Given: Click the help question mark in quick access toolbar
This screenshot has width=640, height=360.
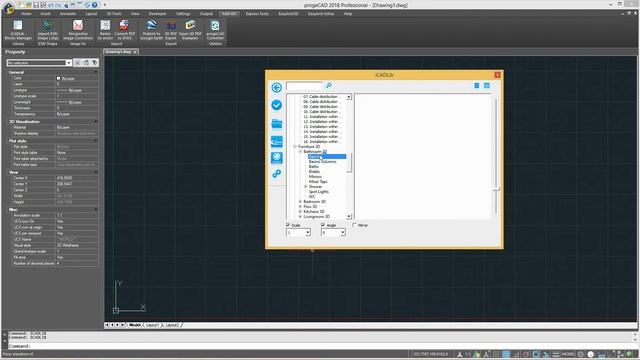Looking at the screenshot, I should click(95, 5).
